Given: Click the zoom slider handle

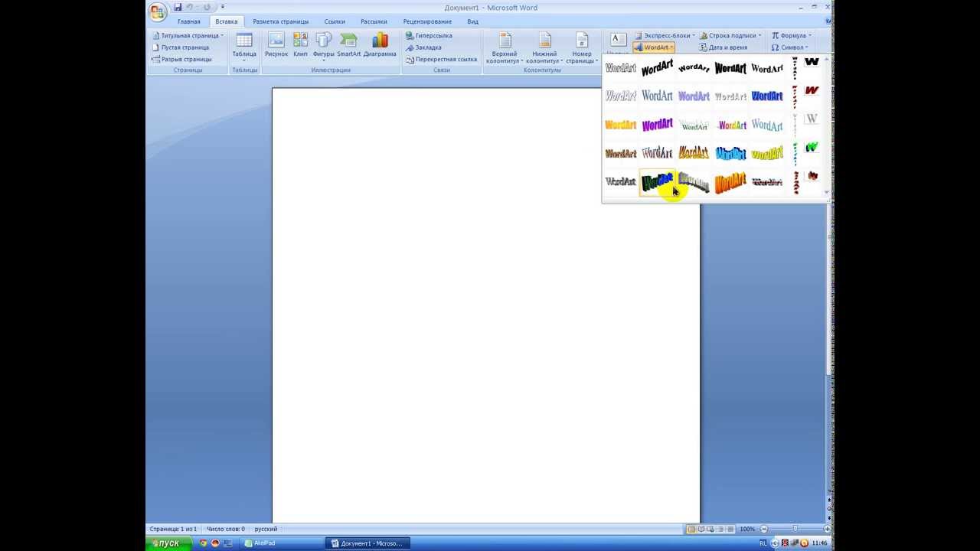Looking at the screenshot, I should click(795, 529).
